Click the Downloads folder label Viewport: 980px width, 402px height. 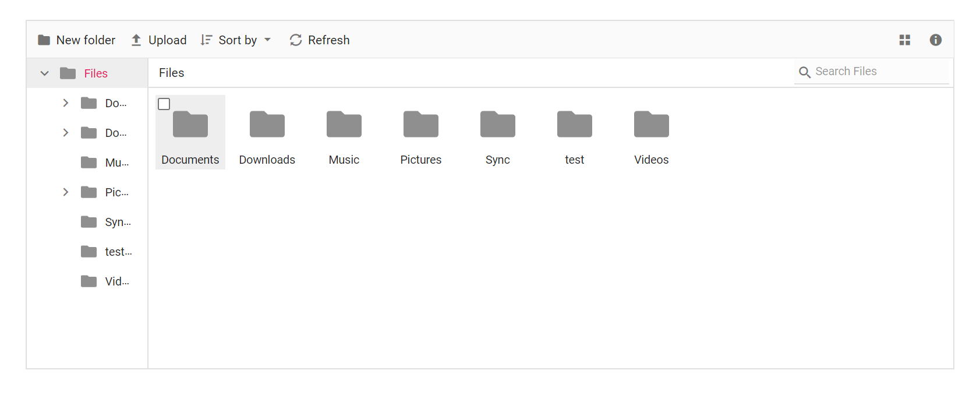point(267,160)
